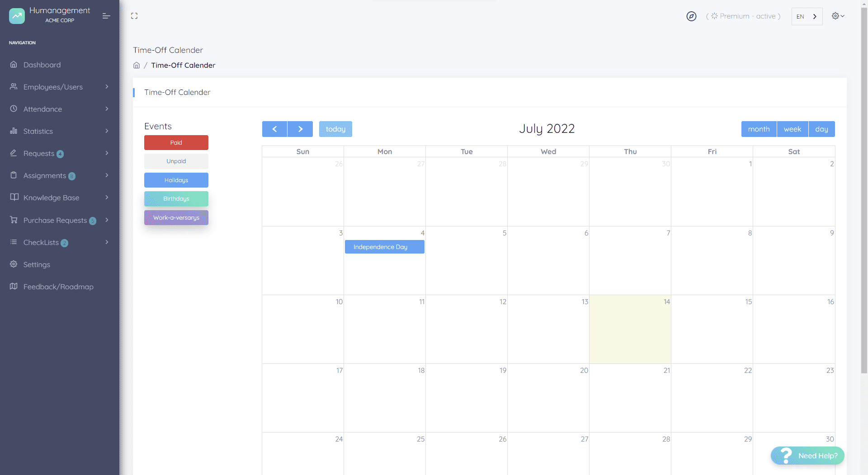The image size is (868, 475).
Task: Go to the previous month with the left arrow
Action: coord(274,129)
